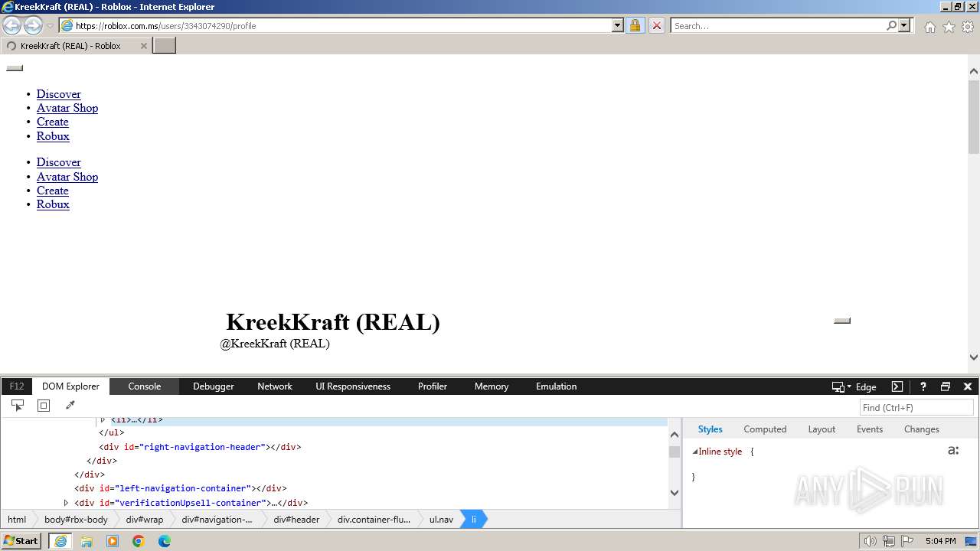The image size is (980, 551).
Task: Click the Select element tool in DOM Explorer
Action: tap(18, 406)
